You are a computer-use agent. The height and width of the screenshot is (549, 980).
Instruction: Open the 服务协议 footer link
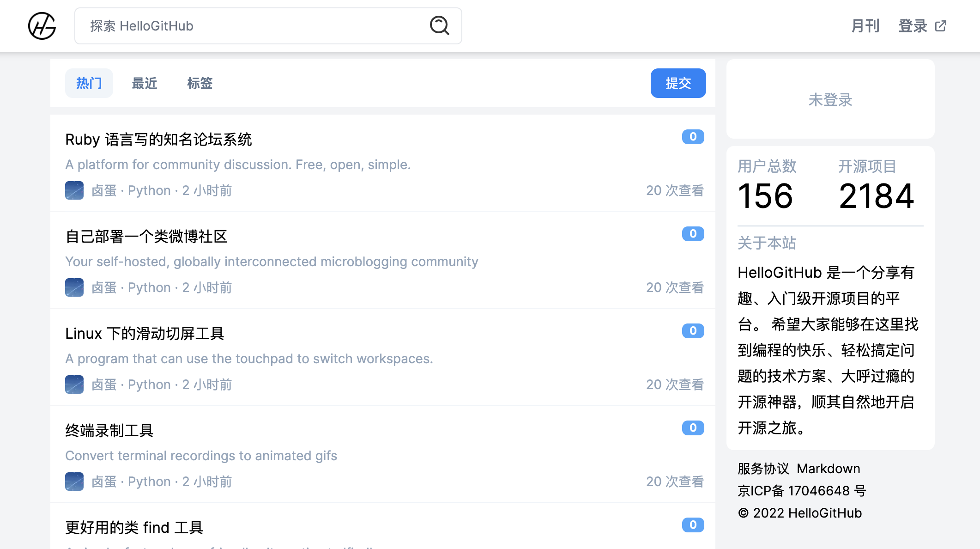coord(763,469)
